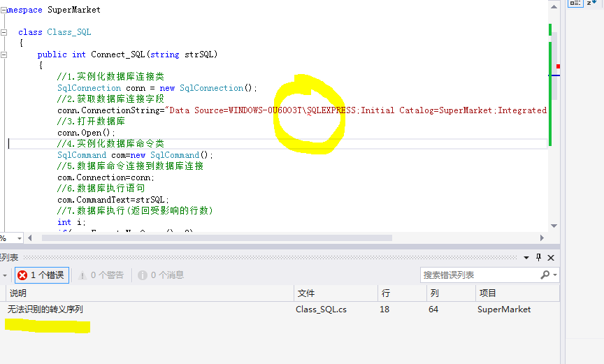
Task: Sort by the 行 column header
Action: tap(402, 293)
